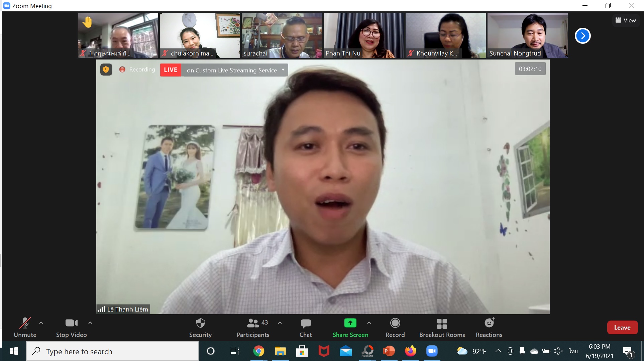Click the encryption shield icon

[106, 70]
